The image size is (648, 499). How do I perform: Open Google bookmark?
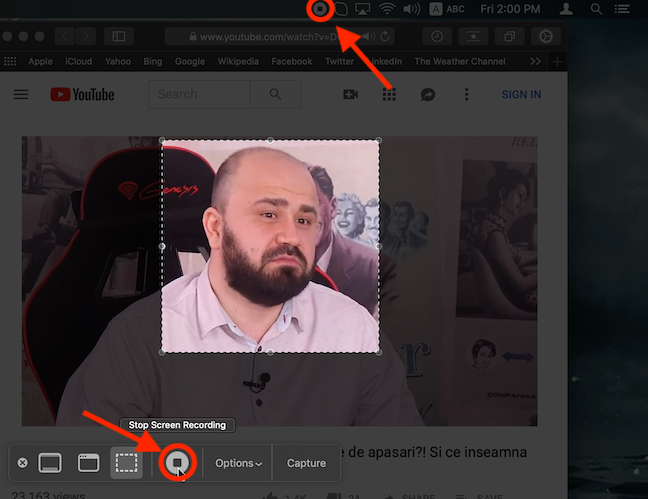(x=190, y=62)
